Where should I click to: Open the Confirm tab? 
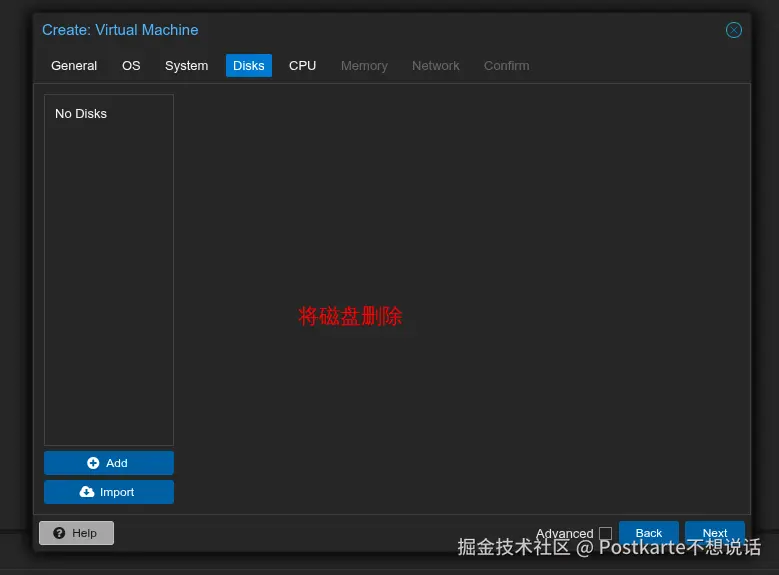pos(507,66)
